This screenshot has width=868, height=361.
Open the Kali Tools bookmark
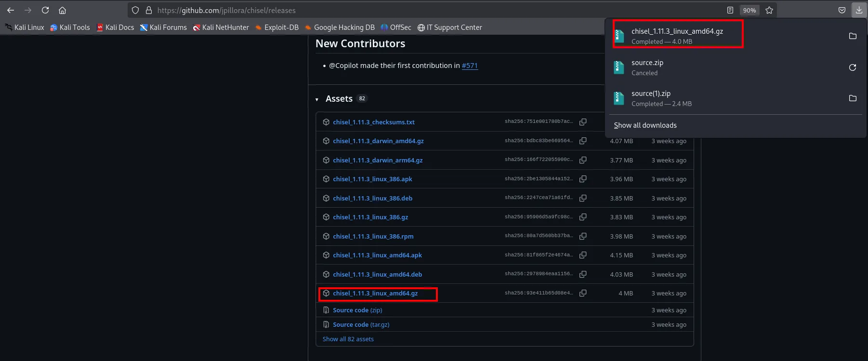click(x=70, y=27)
